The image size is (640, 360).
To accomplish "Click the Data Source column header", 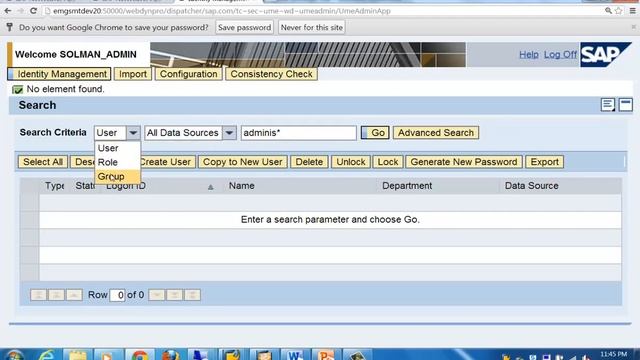I will pyautogui.click(x=531, y=186).
